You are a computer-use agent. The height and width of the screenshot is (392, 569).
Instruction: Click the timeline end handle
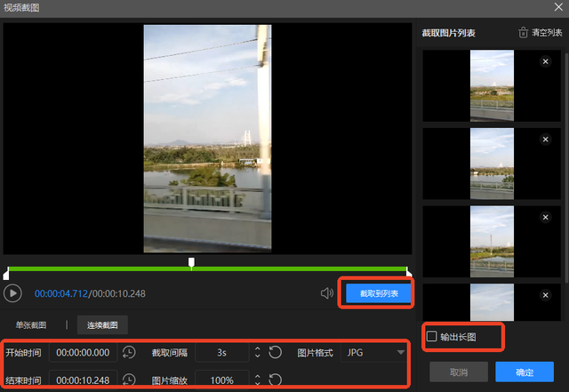click(x=409, y=273)
